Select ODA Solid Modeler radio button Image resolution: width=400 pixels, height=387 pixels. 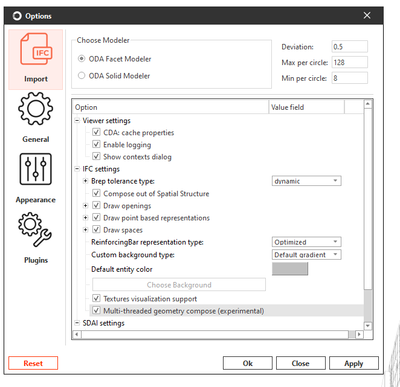pyautogui.click(x=81, y=76)
